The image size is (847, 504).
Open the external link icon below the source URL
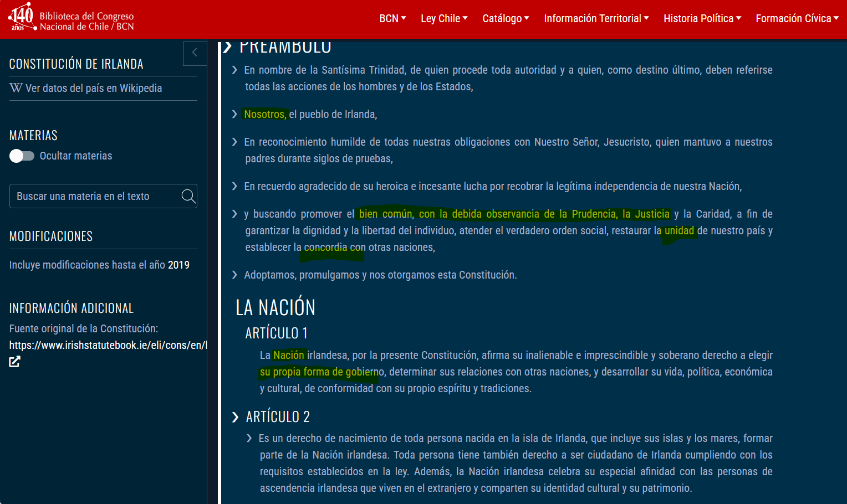click(x=14, y=362)
